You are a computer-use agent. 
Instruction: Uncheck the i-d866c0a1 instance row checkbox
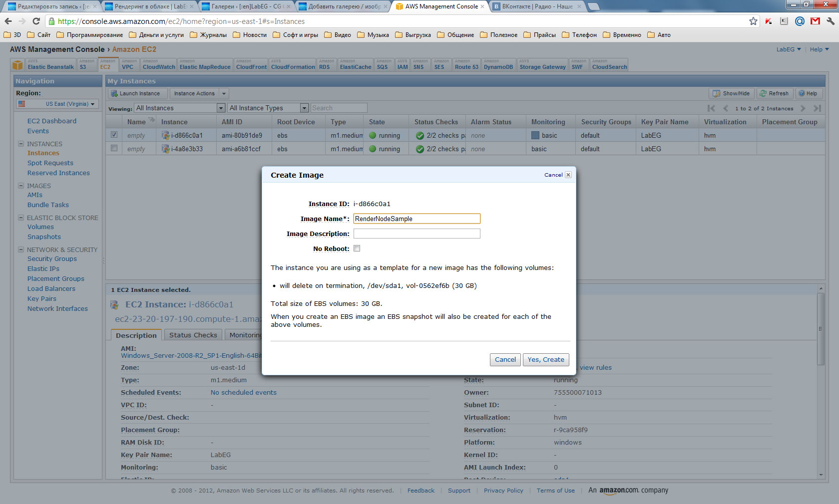114,135
